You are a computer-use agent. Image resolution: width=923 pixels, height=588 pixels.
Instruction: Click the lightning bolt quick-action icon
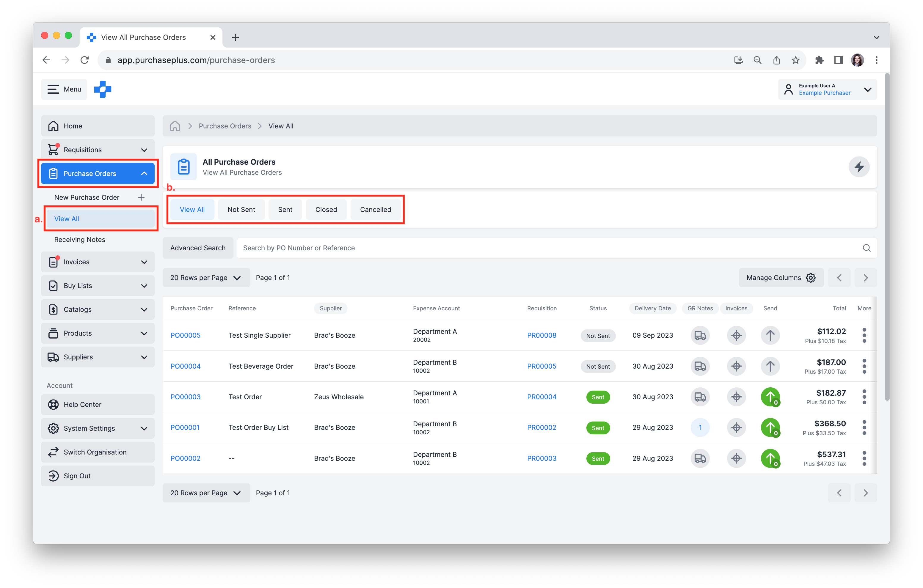[860, 166]
